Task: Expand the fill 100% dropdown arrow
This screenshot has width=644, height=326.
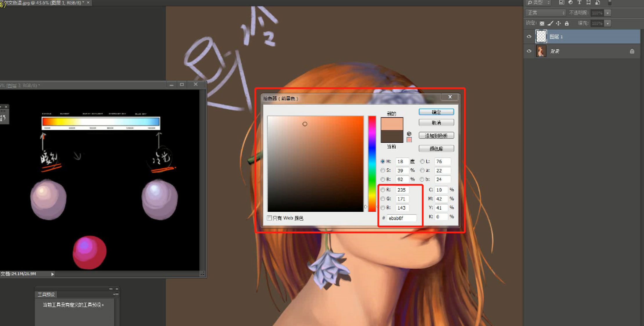Action: coord(608,24)
